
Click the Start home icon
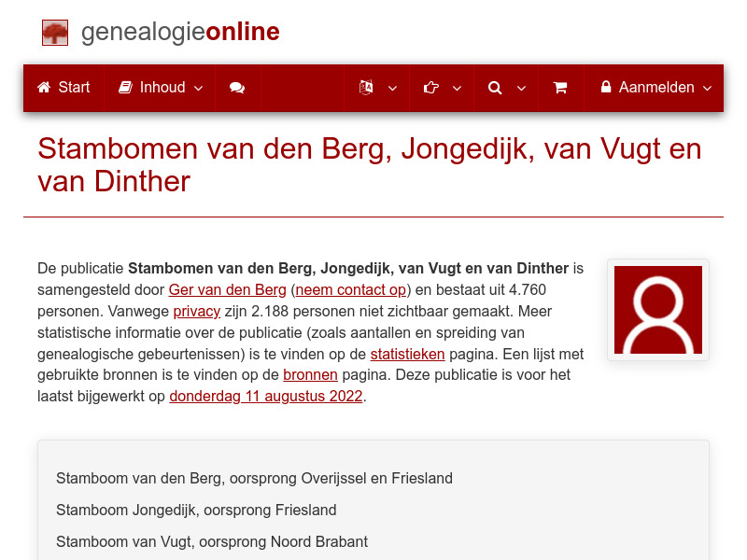pyautogui.click(x=43, y=87)
